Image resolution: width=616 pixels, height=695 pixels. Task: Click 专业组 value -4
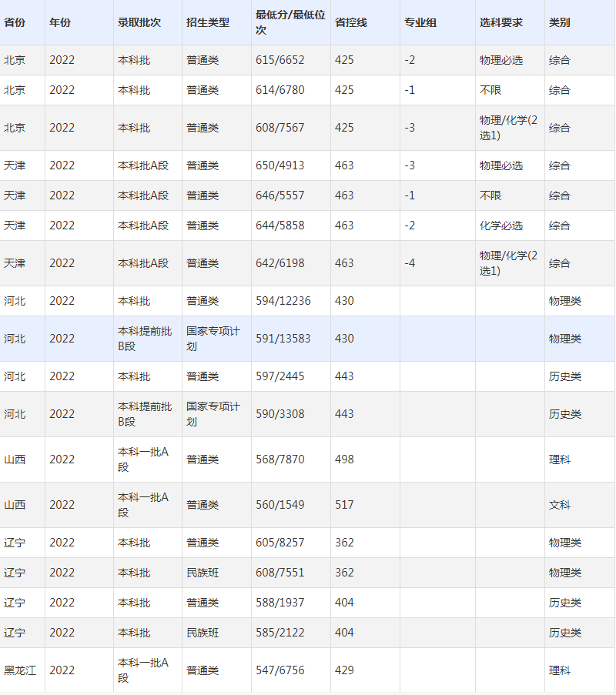[x=410, y=264]
